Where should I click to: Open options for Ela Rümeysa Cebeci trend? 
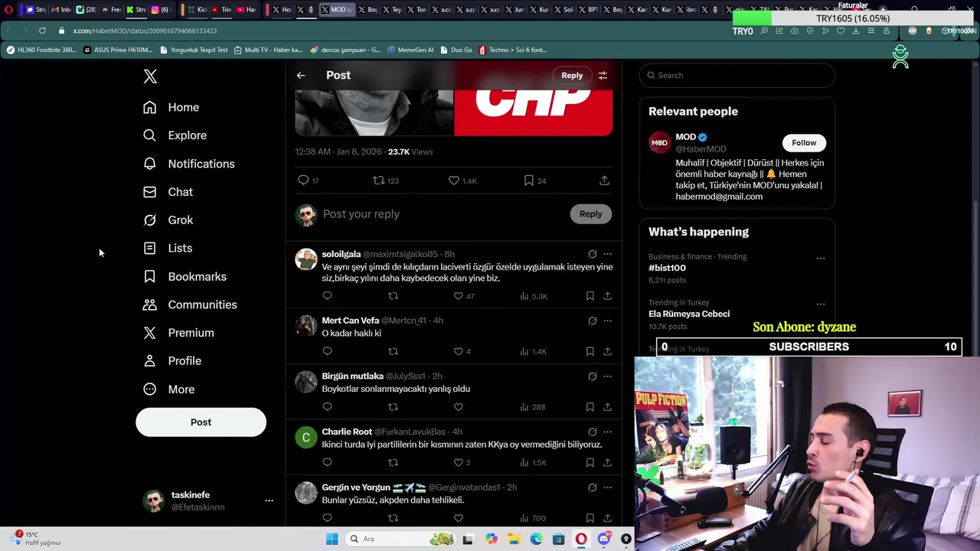pyautogui.click(x=821, y=304)
